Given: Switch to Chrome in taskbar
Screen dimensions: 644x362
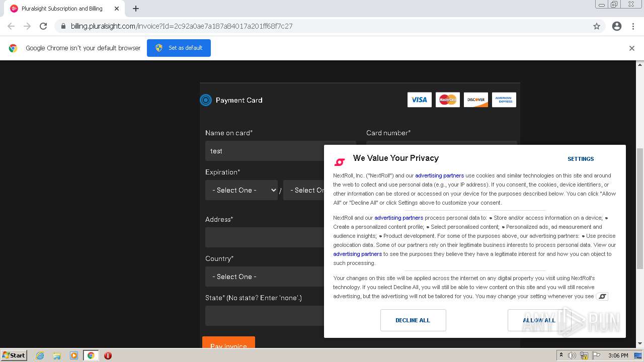Looking at the screenshot, I should [x=91, y=355].
